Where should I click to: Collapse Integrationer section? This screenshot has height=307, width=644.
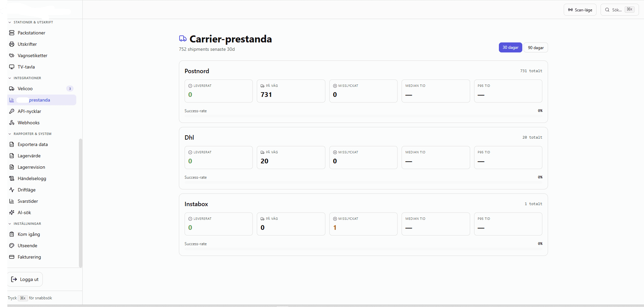click(25, 78)
